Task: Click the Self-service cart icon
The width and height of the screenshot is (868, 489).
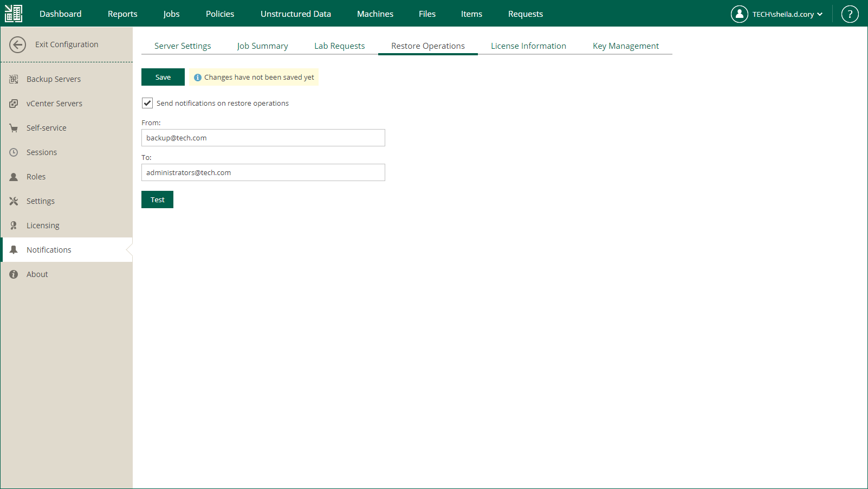Action: [14, 127]
